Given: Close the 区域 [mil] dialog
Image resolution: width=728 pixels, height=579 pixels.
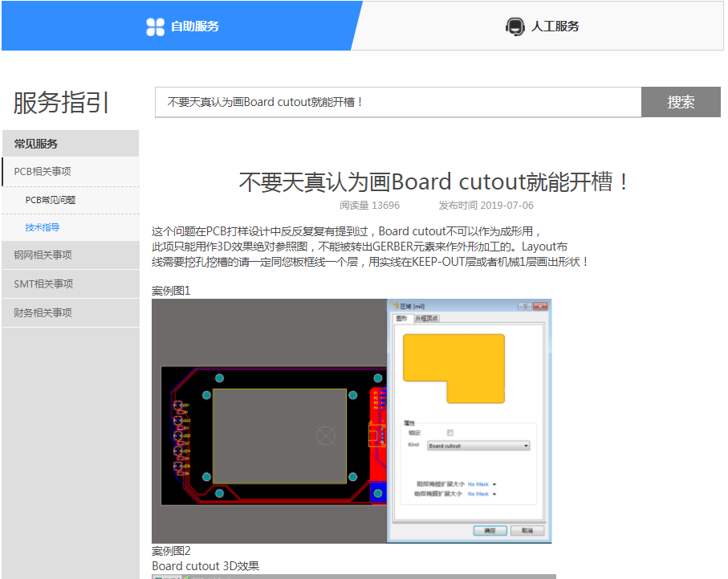Looking at the screenshot, I should click(539, 306).
